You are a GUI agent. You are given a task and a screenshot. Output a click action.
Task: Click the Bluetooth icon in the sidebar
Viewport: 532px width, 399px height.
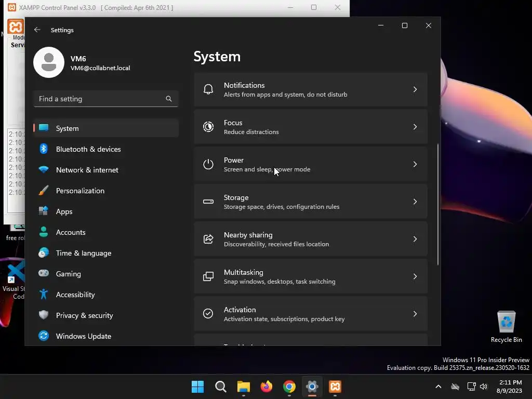click(x=44, y=149)
